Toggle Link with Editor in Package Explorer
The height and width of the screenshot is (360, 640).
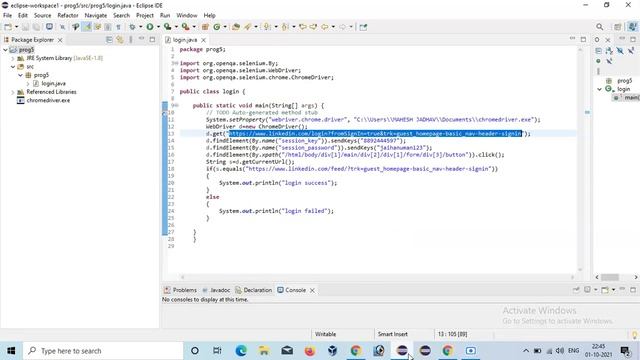click(x=120, y=40)
